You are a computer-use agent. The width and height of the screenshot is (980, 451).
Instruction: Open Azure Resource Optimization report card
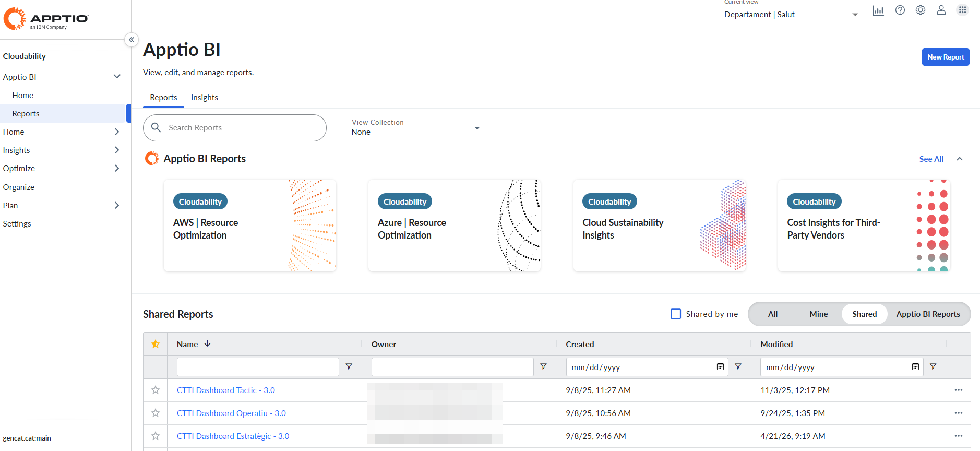point(455,225)
